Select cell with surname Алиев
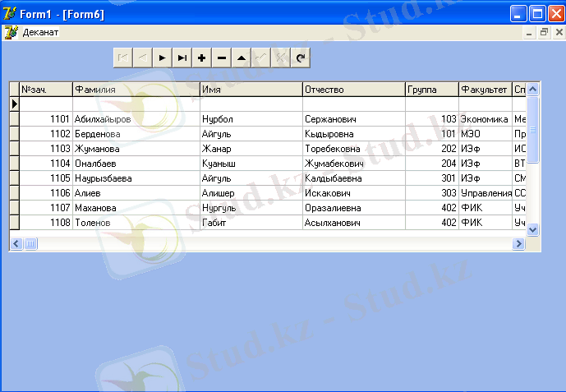This screenshot has height=392, width=566. tap(136, 193)
